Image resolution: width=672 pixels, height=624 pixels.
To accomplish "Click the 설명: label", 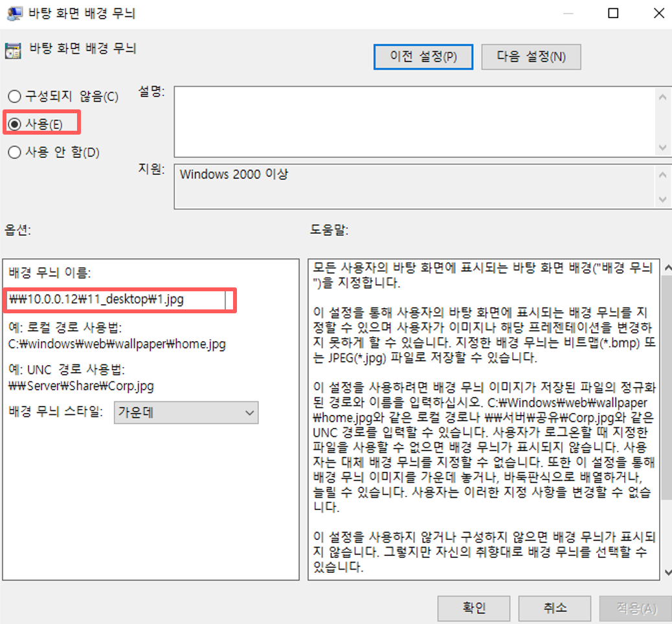I will [x=151, y=91].
